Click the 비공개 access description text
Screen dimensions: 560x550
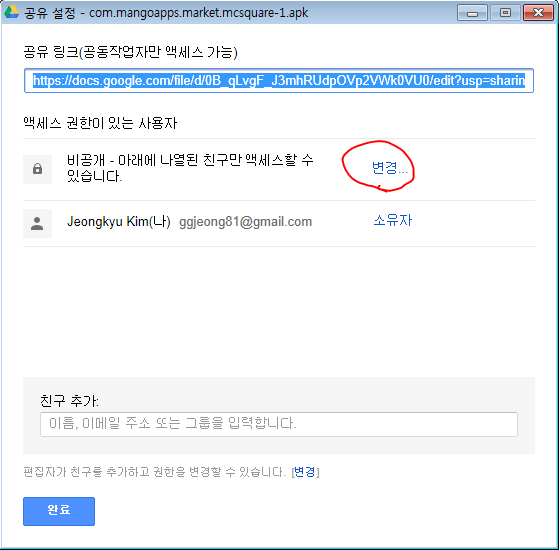point(190,168)
